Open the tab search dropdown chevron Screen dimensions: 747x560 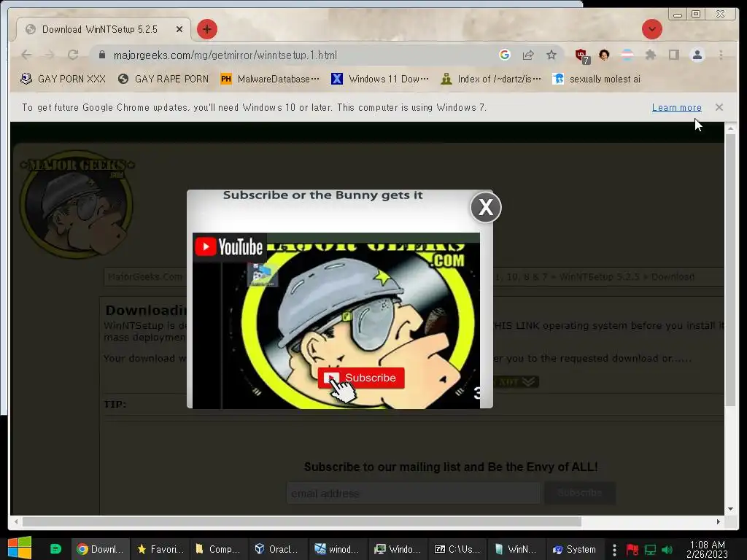tap(651, 29)
